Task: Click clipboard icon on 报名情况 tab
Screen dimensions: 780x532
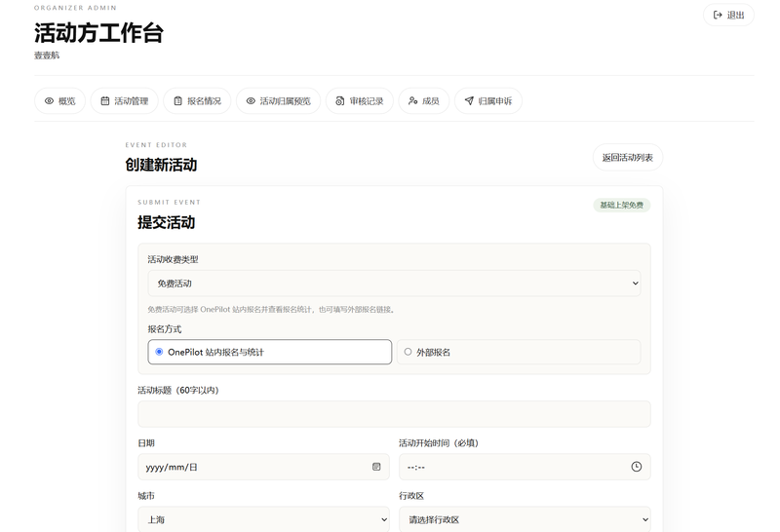Action: [177, 101]
